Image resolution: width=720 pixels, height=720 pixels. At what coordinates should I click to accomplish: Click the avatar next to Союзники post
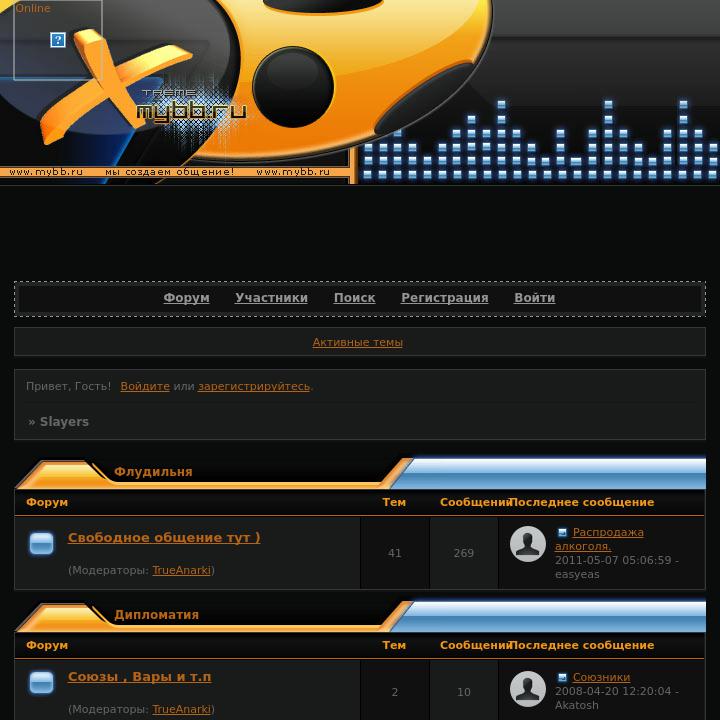[528, 689]
